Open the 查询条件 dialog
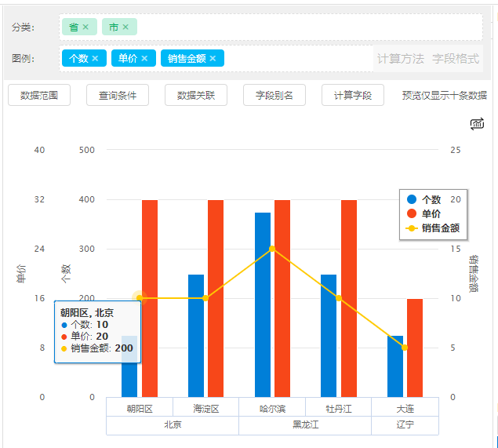Image resolution: width=498 pixels, height=448 pixels. 118,95
